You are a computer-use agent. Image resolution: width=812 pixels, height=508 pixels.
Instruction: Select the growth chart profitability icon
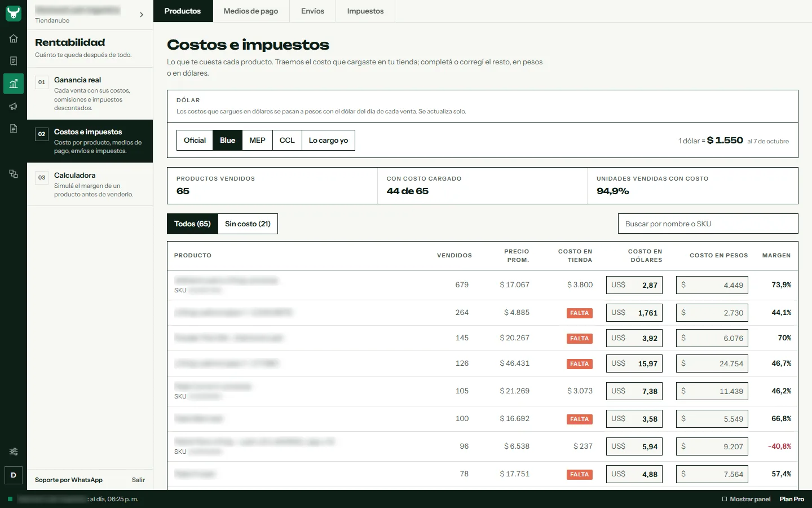[x=14, y=84]
